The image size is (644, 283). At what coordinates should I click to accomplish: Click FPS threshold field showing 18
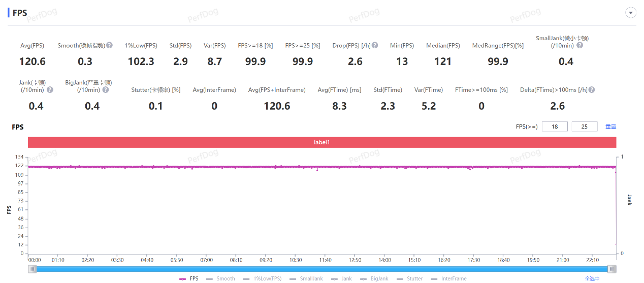tap(555, 127)
